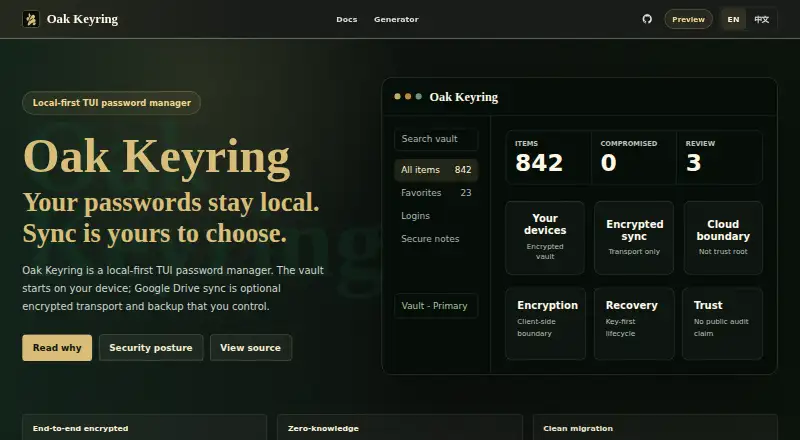Open the Encrypted sync card

click(634, 238)
